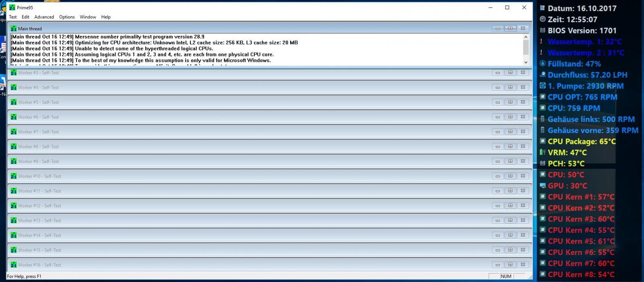
Task: Click the clock icon beside Zeit
Action: pos(543,19)
